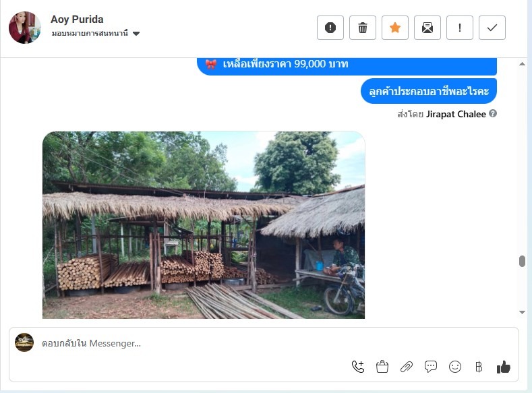Open emoji picker

(x=455, y=367)
